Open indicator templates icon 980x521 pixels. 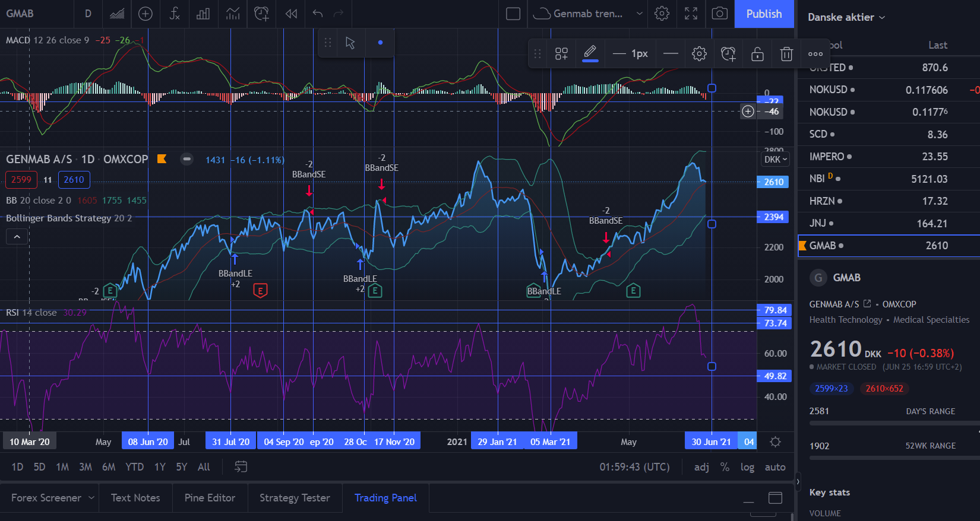(x=232, y=14)
